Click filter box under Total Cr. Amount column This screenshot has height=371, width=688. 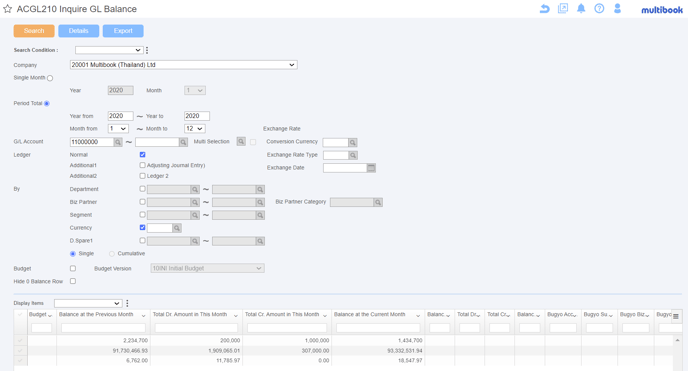(x=287, y=328)
